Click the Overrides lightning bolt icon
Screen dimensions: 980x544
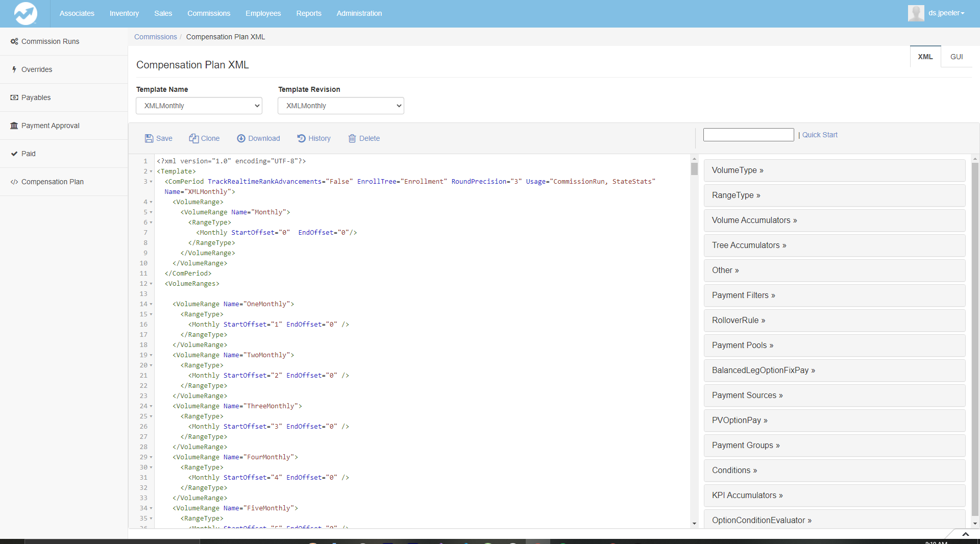tap(14, 69)
